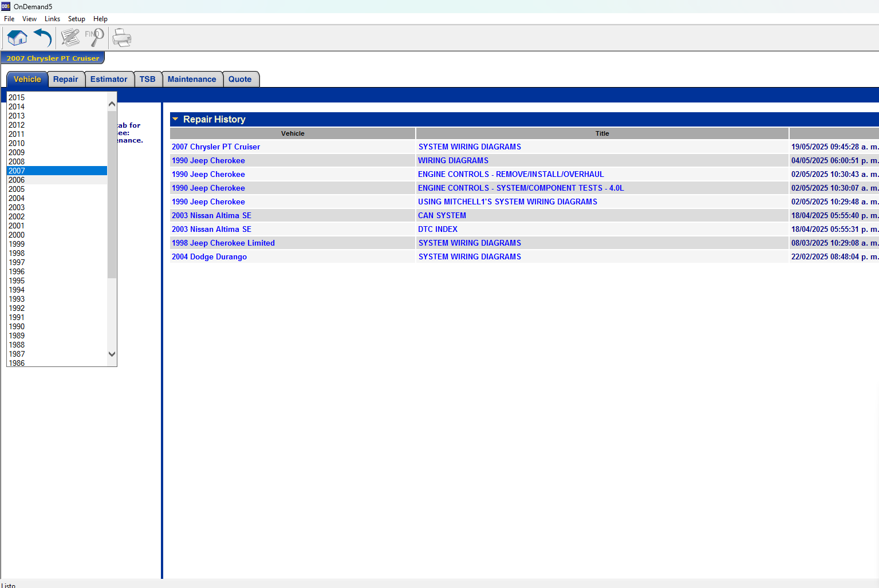This screenshot has height=588, width=879.
Task: Collapse the Repair History section arrow
Action: pyautogui.click(x=175, y=119)
